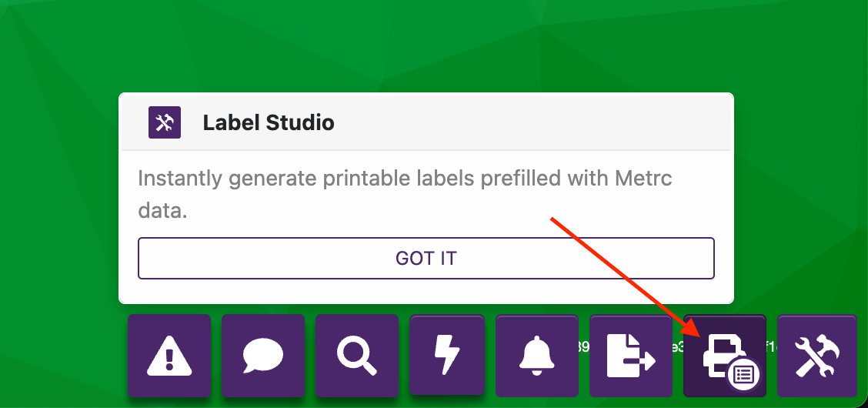Screen dimensions: 868x408
Task: Click the Label Studio popup title text
Action: (x=269, y=122)
